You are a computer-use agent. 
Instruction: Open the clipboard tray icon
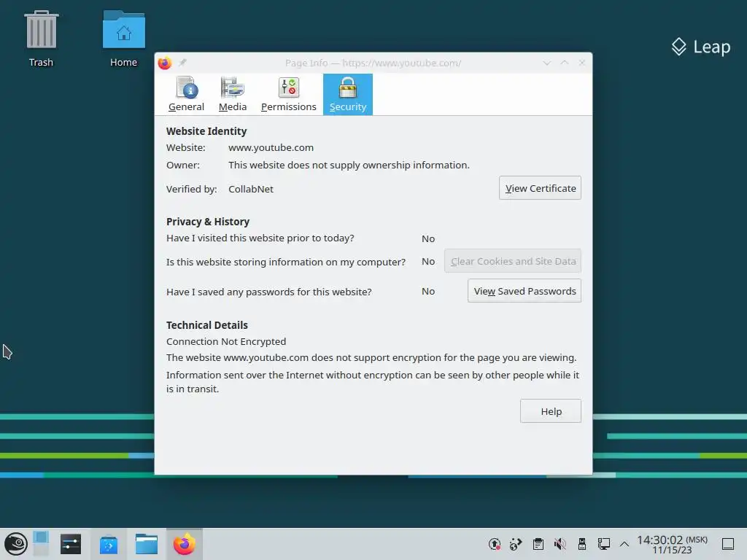[x=538, y=544]
